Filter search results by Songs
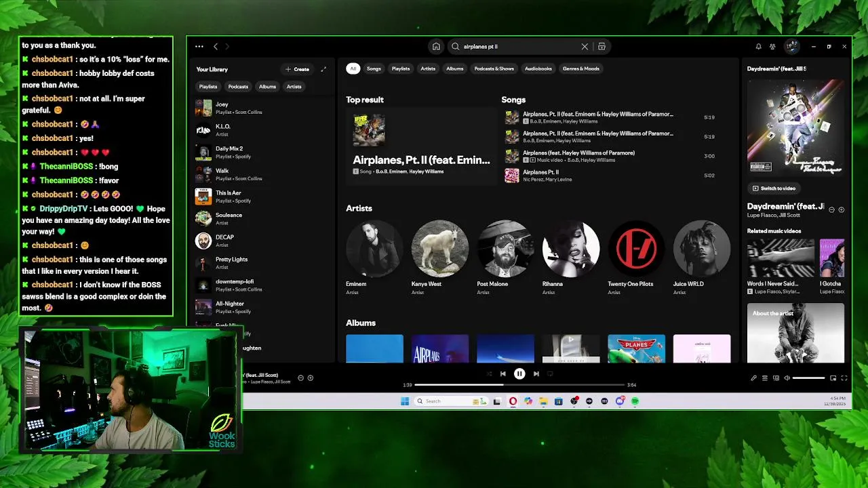 [x=374, y=68]
